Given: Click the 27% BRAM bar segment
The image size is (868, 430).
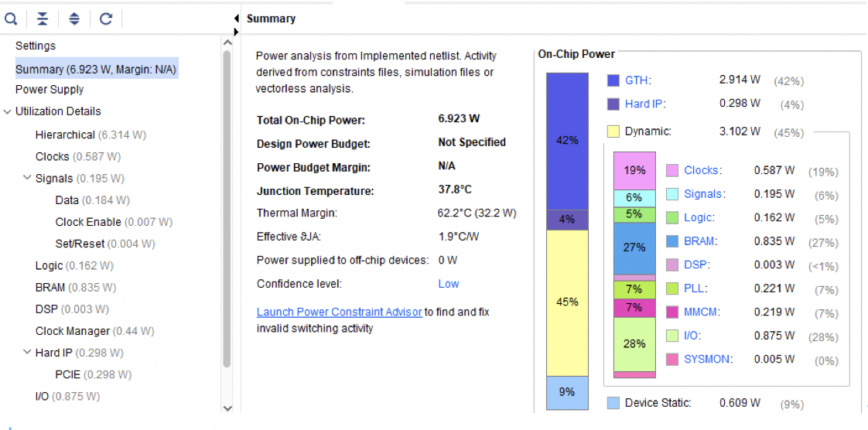Looking at the screenshot, I should click(x=634, y=248).
